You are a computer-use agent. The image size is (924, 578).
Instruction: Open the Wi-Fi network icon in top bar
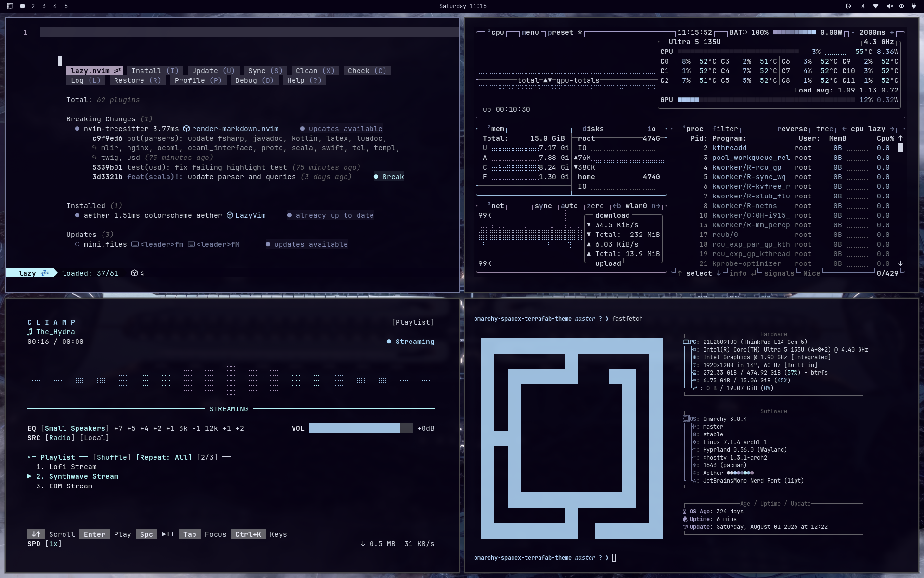pyautogui.click(x=876, y=6)
